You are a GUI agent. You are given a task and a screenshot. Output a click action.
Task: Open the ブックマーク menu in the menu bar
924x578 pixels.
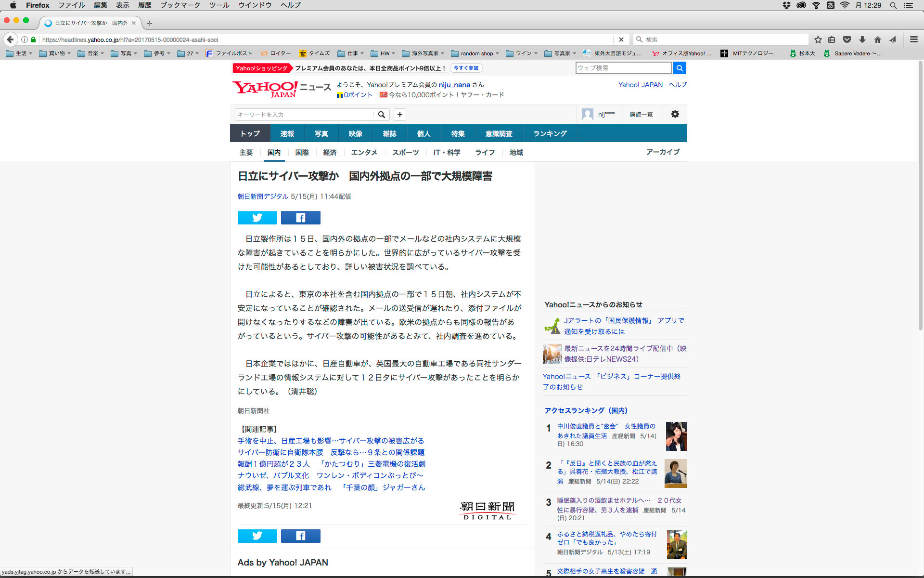(180, 5)
